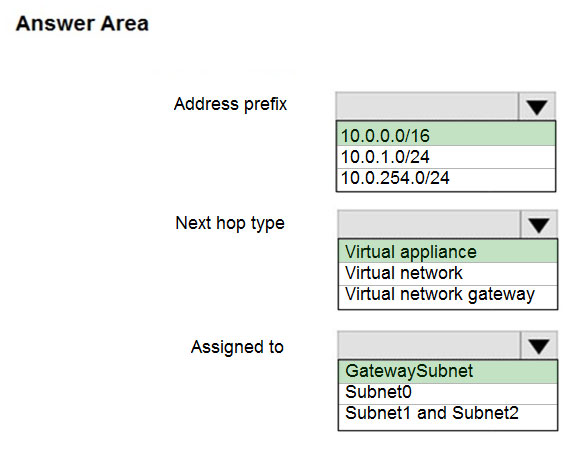Click the Answer Area heading
Screen dimensions: 574x452
(82, 23)
